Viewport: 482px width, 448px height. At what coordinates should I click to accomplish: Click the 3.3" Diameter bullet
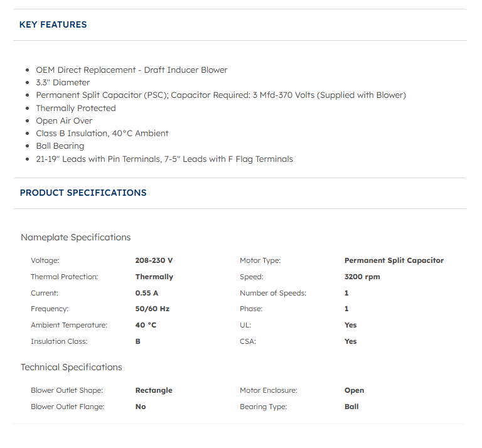pyautogui.click(x=63, y=82)
